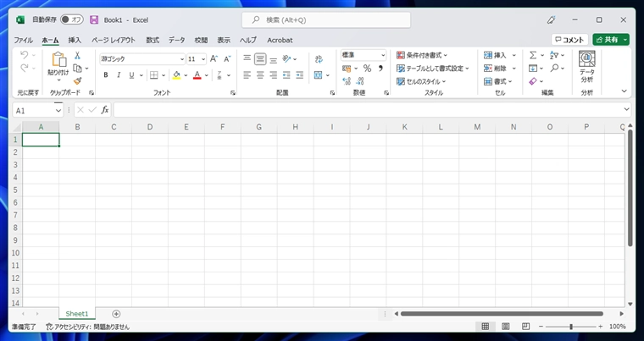This screenshot has height=341, width=644.
Task: Toggle center text alignment
Action: point(260,75)
